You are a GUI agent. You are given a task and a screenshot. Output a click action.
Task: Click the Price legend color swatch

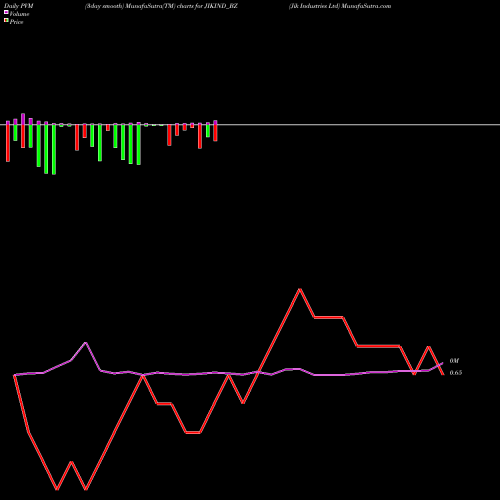click(x=6, y=20)
